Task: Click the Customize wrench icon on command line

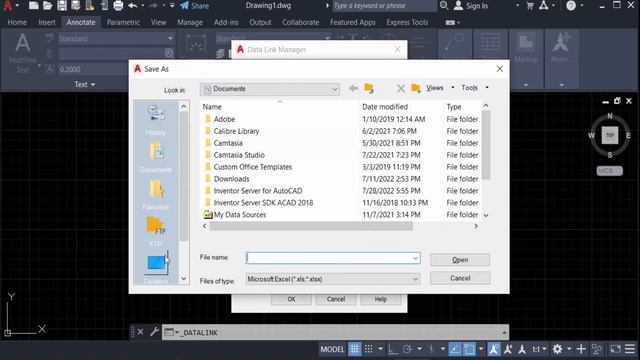Action: (154, 332)
